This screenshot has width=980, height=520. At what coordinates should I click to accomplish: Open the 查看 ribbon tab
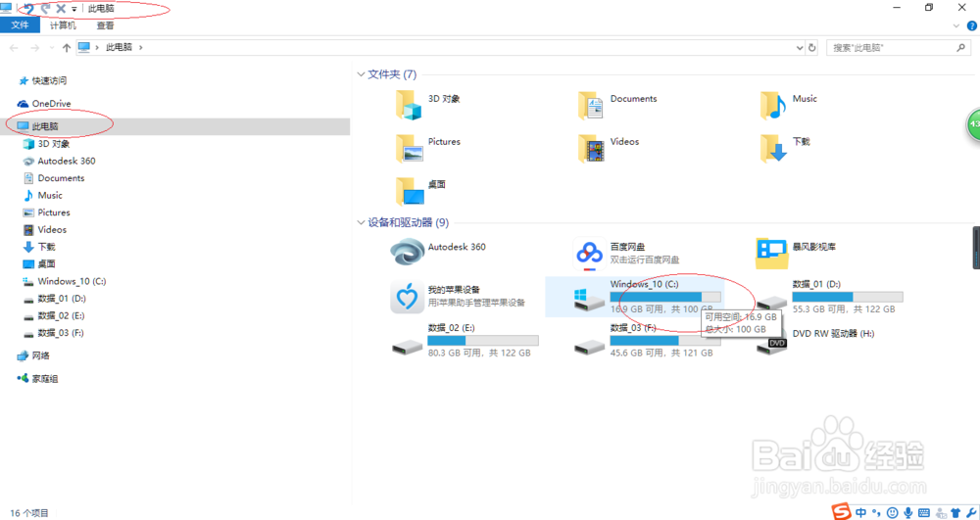pos(105,24)
